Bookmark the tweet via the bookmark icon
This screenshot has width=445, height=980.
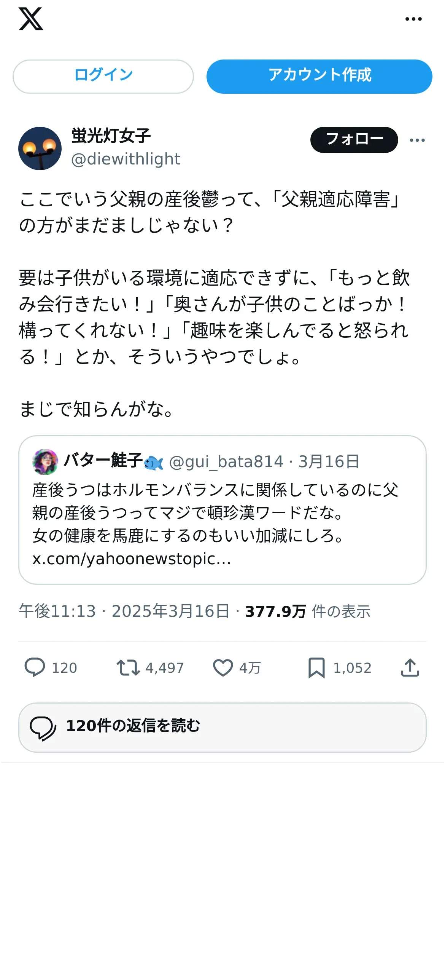[316, 668]
